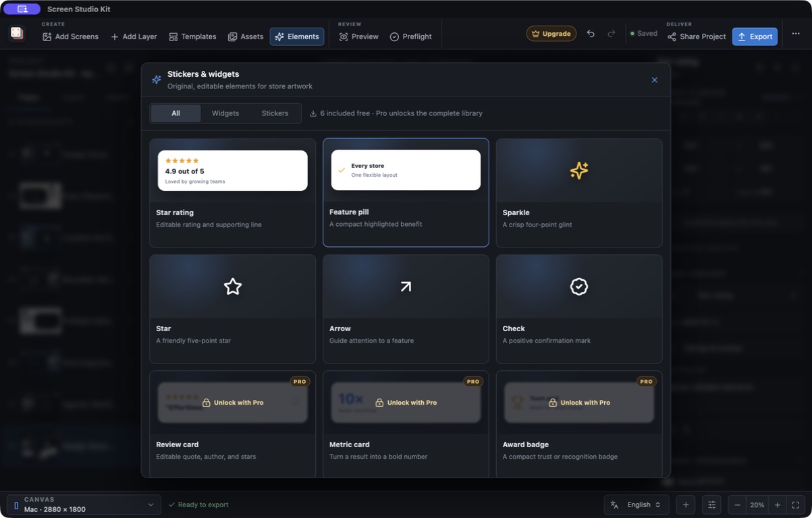Redo the last action
The image size is (812, 518).
coord(612,34)
